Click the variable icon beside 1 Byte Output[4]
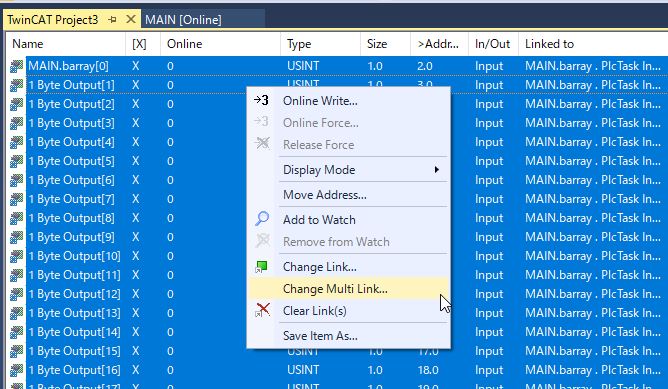This screenshot has height=389, width=668. pos(16,142)
